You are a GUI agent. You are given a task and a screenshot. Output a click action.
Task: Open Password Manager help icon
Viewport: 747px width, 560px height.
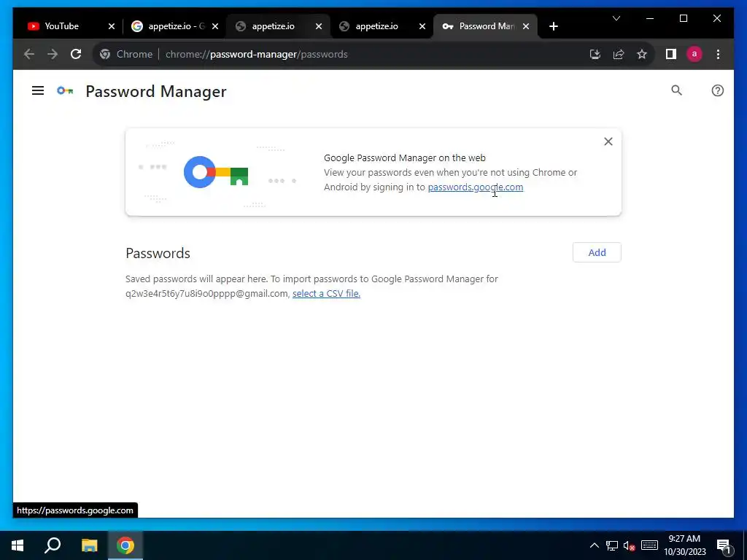click(718, 90)
